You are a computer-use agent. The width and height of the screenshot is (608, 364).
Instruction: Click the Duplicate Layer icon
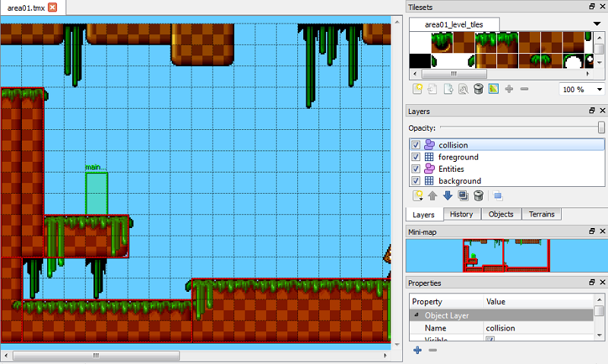[463, 196]
